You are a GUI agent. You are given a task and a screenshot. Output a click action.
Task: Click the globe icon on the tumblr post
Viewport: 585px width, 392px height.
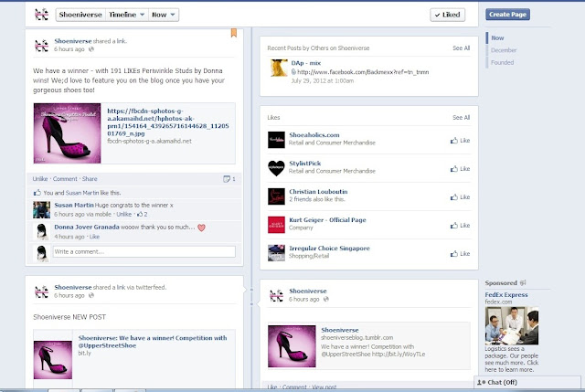pos(326,299)
